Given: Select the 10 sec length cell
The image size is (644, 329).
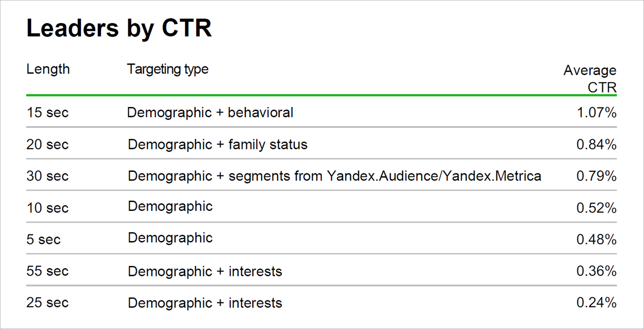Looking at the screenshot, I should 48,208.
